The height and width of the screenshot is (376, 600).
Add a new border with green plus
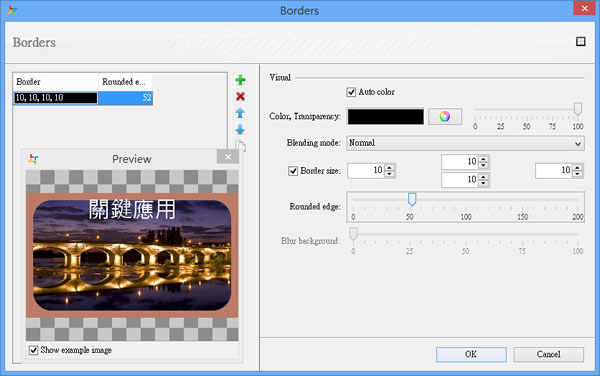coord(240,80)
